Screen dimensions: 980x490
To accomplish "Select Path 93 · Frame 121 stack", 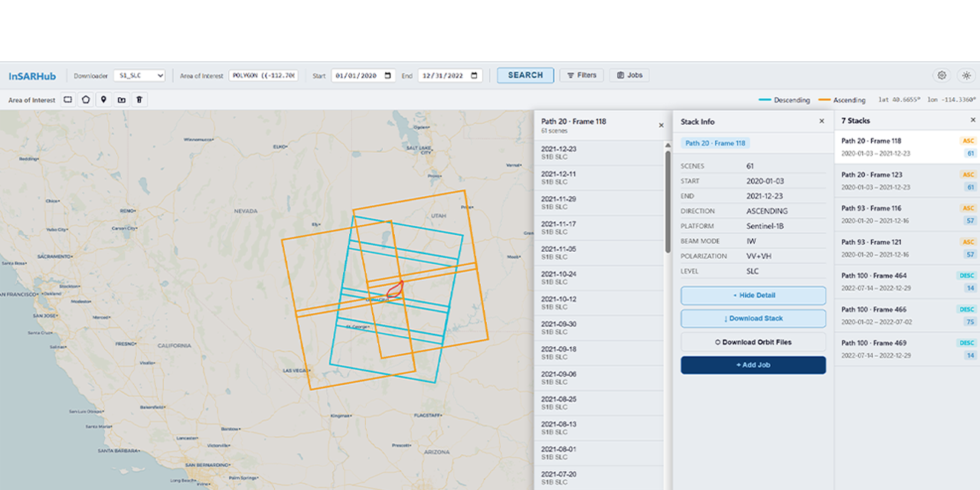I will [x=907, y=248].
